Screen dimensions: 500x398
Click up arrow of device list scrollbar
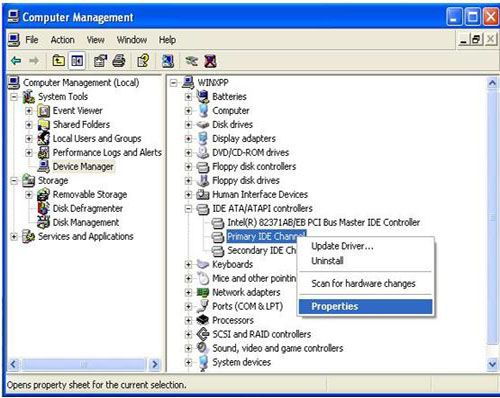pyautogui.click(x=492, y=83)
